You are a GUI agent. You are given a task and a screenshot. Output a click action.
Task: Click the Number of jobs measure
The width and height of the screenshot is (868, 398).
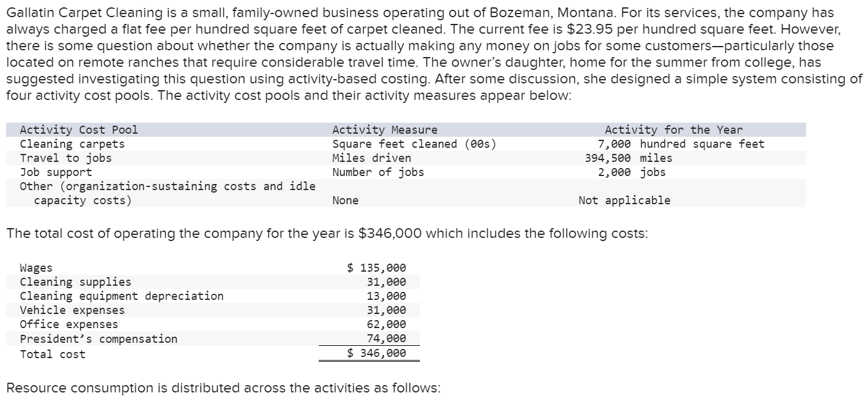pyautogui.click(x=378, y=172)
